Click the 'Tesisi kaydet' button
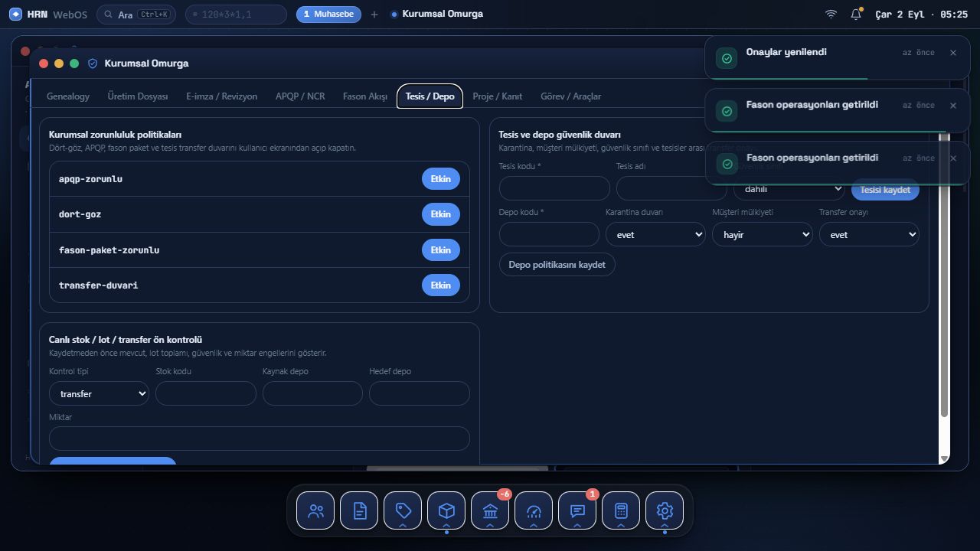Screen dimensions: 980x551 (885, 189)
